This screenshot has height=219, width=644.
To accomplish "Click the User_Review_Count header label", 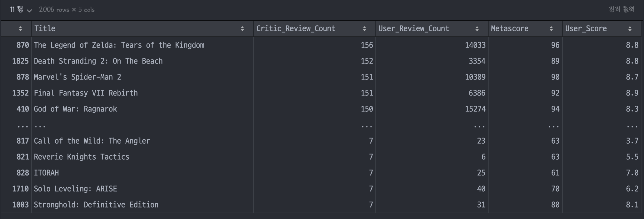I will coord(414,29).
